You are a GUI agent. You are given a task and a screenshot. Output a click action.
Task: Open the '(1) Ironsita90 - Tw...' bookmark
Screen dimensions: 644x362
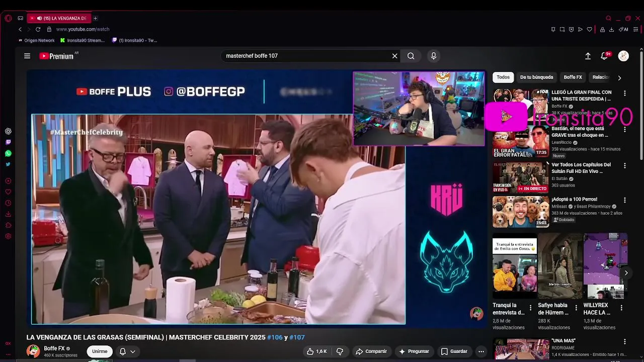tap(135, 40)
